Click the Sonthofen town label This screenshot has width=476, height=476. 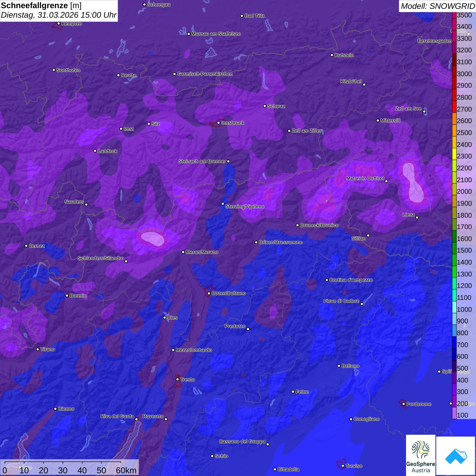[68, 70]
